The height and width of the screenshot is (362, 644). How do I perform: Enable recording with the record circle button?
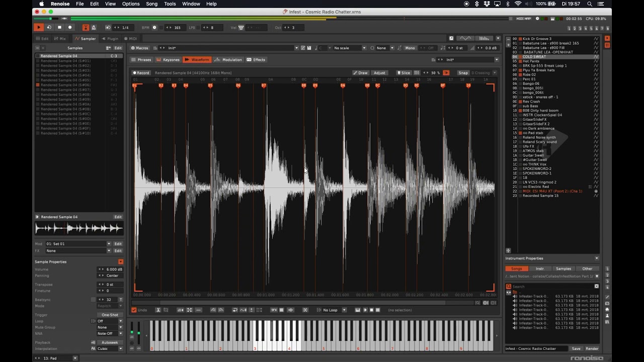tap(70, 27)
